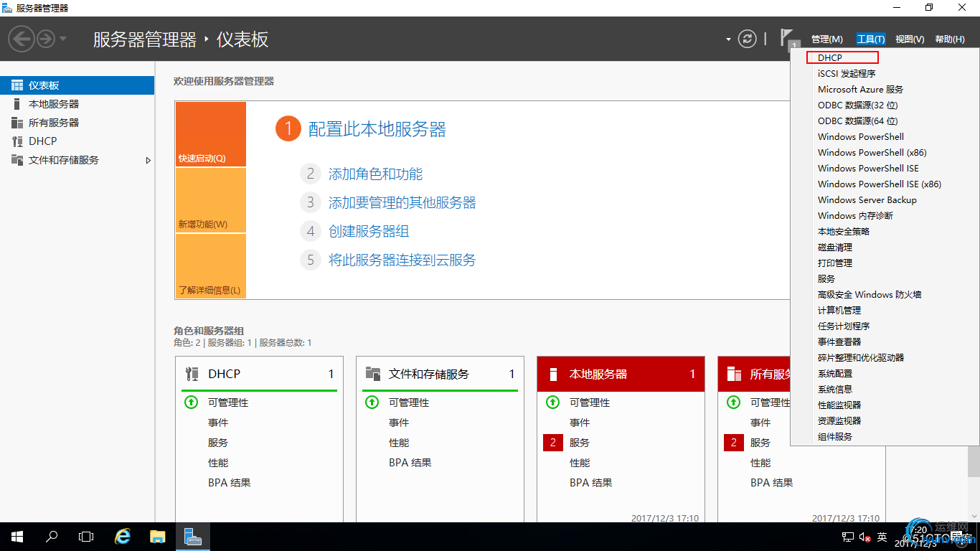Click the 将此服务器连接到云服务 link
Viewport: 980px width, 551px height.
(402, 260)
